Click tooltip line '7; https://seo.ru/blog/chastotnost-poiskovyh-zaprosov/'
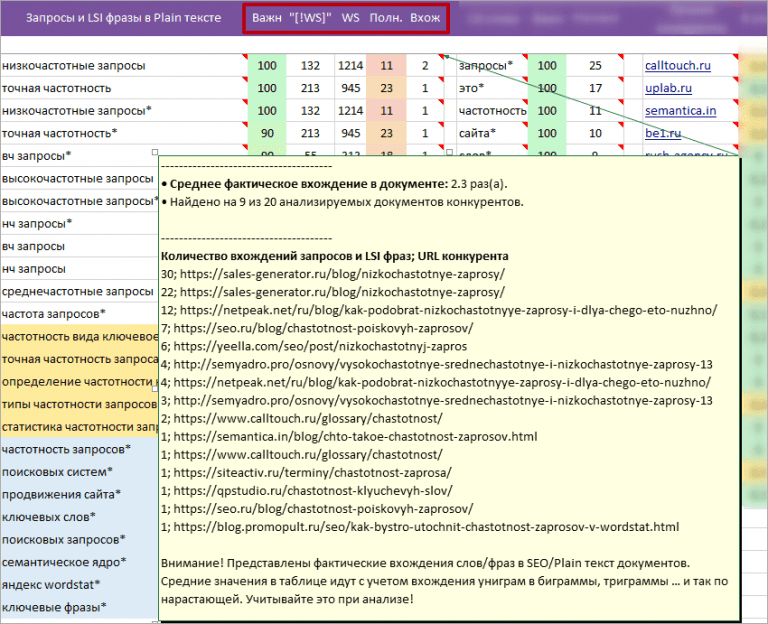The image size is (768, 624). [x=317, y=328]
